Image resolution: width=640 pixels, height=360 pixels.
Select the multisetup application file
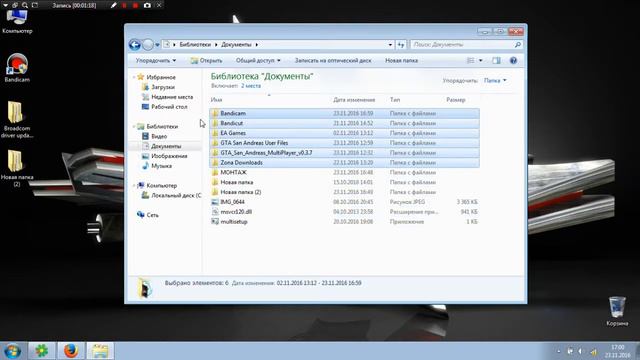point(344,222)
